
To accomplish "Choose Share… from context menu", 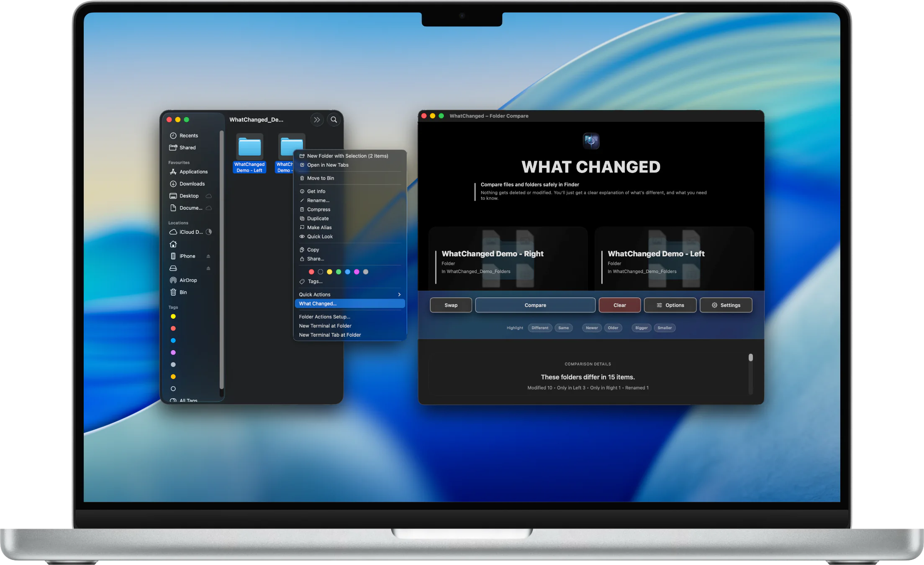I will pos(350,259).
